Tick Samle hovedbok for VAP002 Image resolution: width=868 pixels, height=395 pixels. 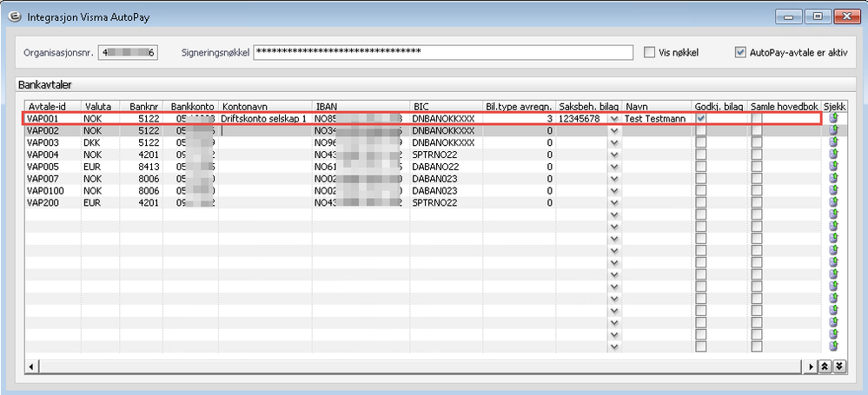(x=756, y=130)
